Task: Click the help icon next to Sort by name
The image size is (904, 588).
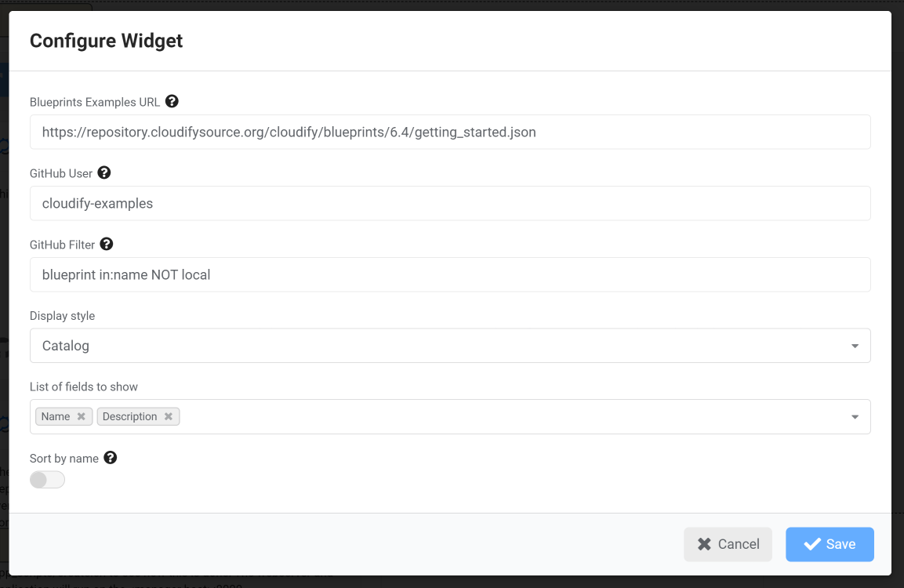Action: pyautogui.click(x=110, y=457)
